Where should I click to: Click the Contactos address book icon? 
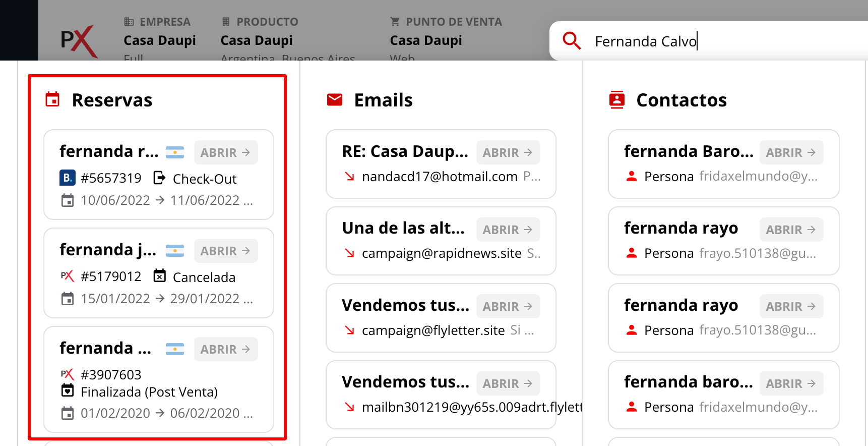coord(617,100)
